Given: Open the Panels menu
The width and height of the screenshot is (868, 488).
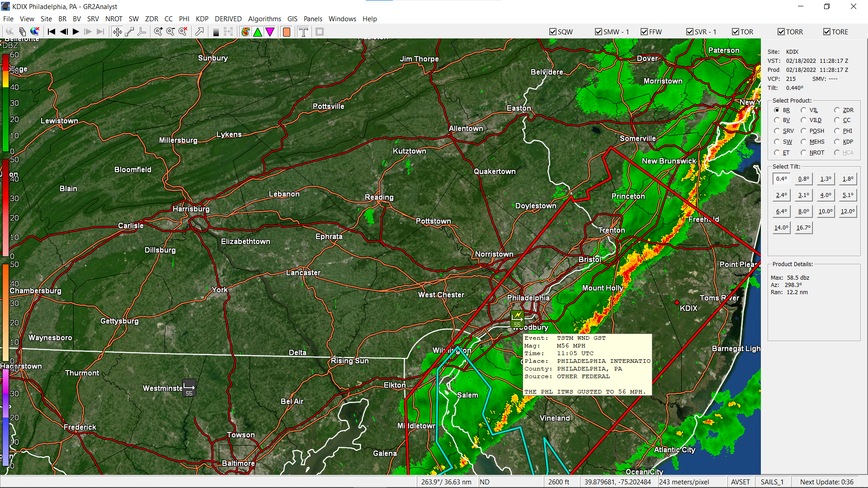Looking at the screenshot, I should tap(313, 19).
